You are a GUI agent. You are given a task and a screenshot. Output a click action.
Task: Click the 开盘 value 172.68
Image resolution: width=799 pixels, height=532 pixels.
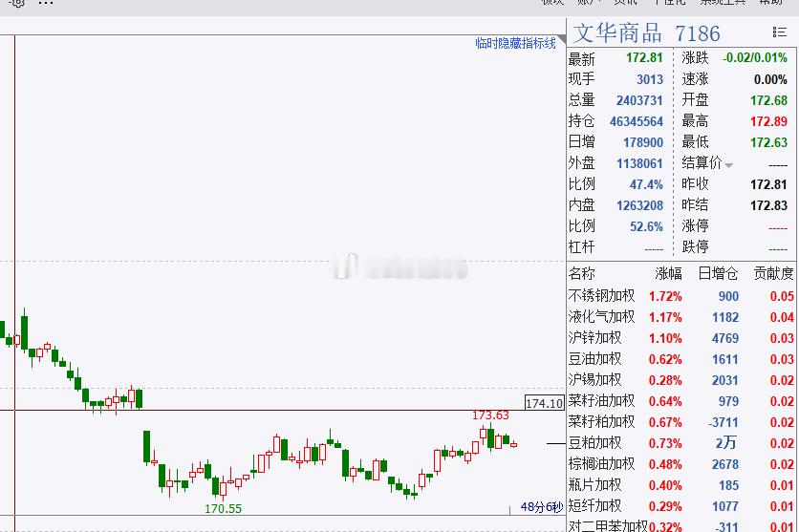tap(769, 100)
